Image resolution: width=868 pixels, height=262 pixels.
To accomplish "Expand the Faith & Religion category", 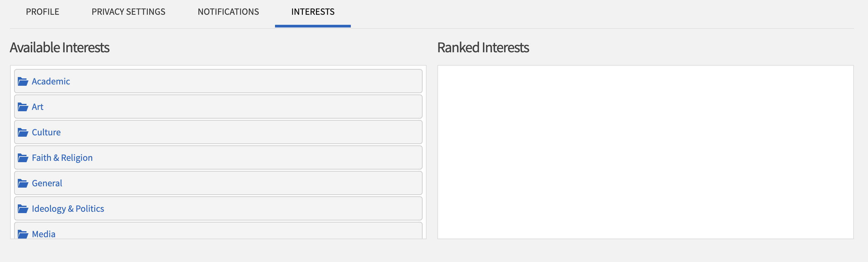I will (62, 157).
